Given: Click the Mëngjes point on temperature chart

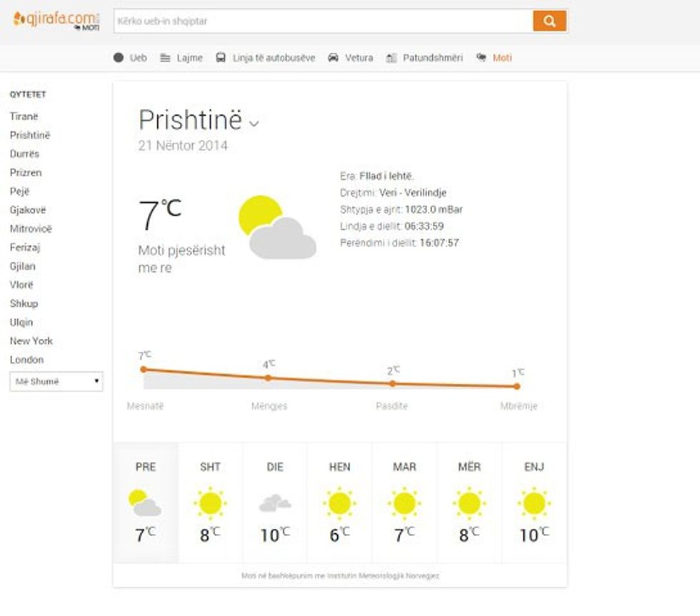Looking at the screenshot, I should [x=269, y=378].
